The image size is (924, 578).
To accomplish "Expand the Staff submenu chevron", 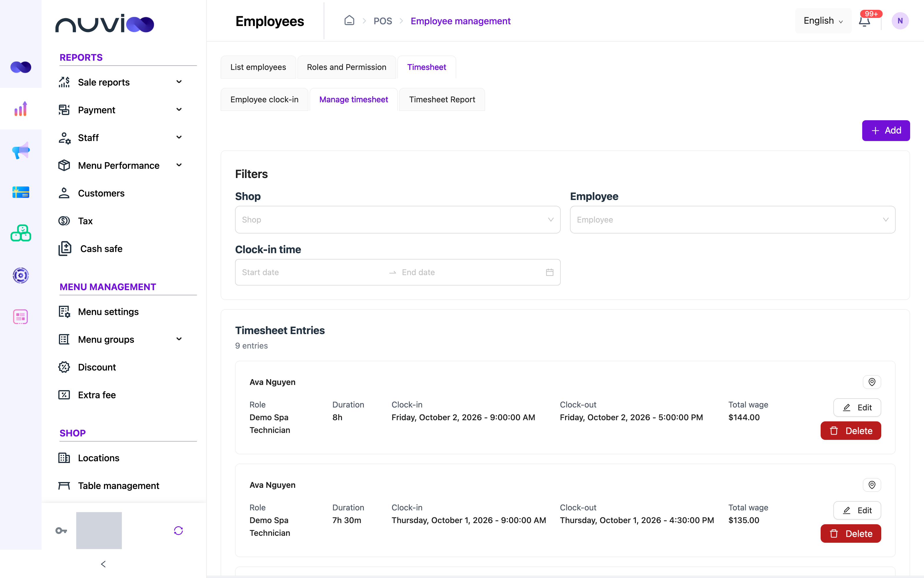I will pyautogui.click(x=179, y=137).
